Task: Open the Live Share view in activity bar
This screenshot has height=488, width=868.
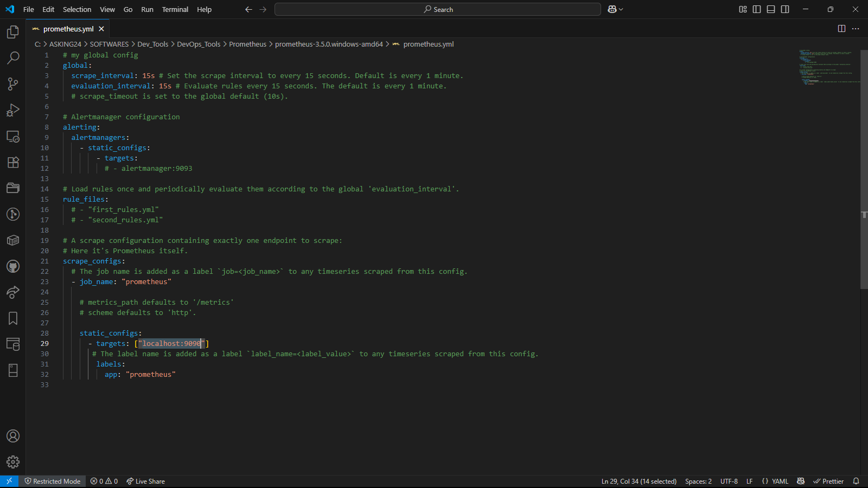Action: [13, 292]
